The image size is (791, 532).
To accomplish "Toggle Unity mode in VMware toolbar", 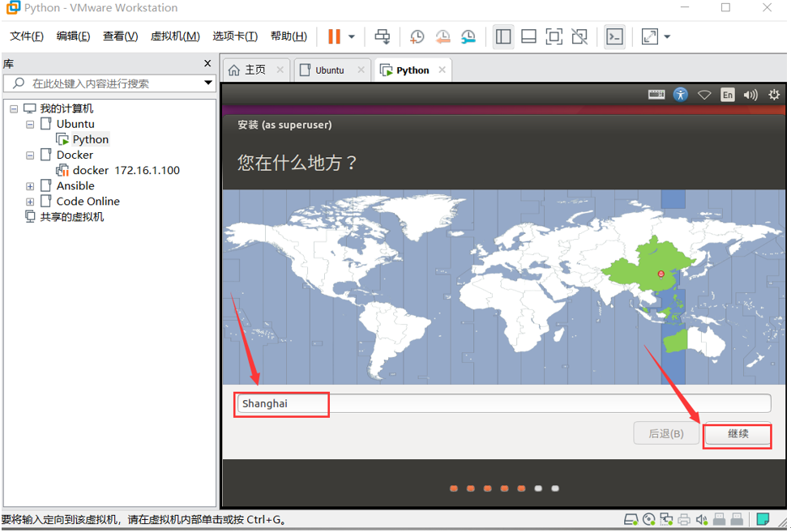I will point(579,36).
